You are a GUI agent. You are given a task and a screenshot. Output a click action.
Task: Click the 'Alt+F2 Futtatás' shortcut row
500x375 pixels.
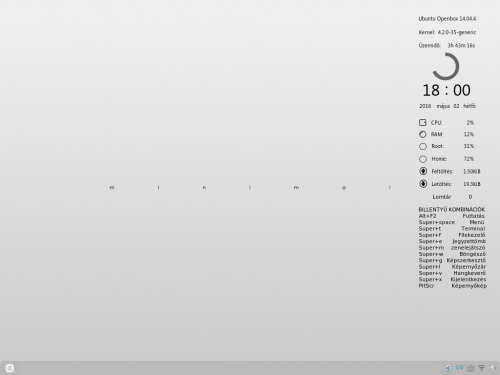(x=452, y=216)
